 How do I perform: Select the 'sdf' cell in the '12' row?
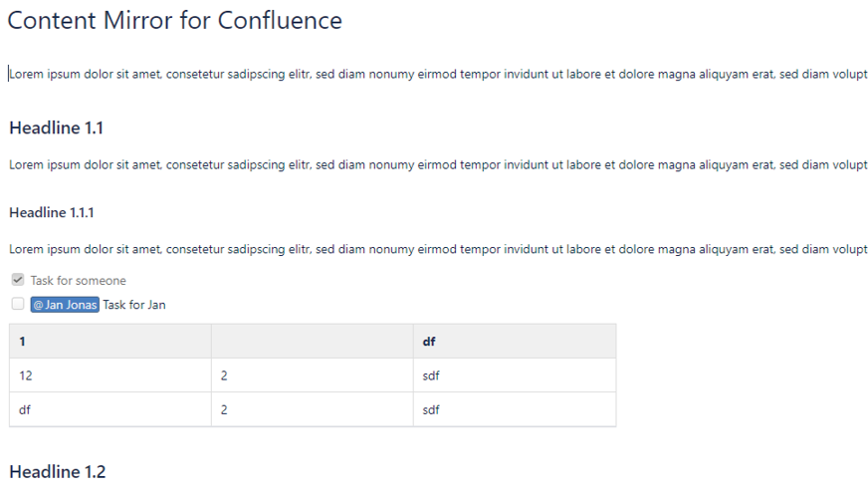(x=514, y=375)
